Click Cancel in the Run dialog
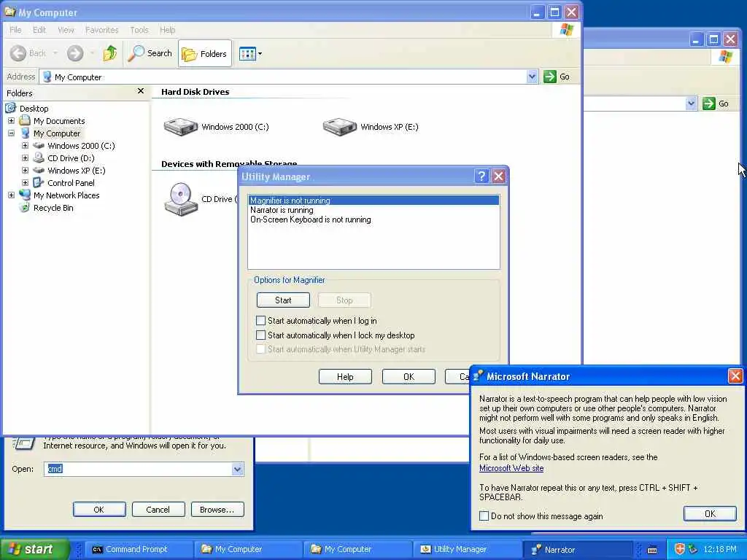 [158, 510]
